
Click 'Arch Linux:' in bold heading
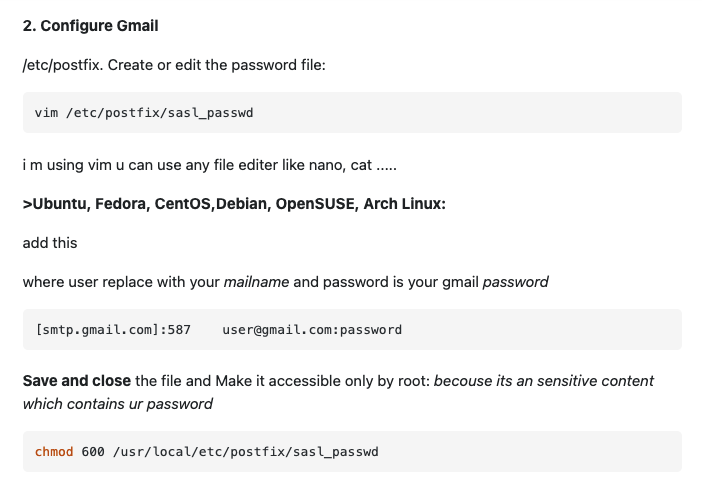[404, 204]
